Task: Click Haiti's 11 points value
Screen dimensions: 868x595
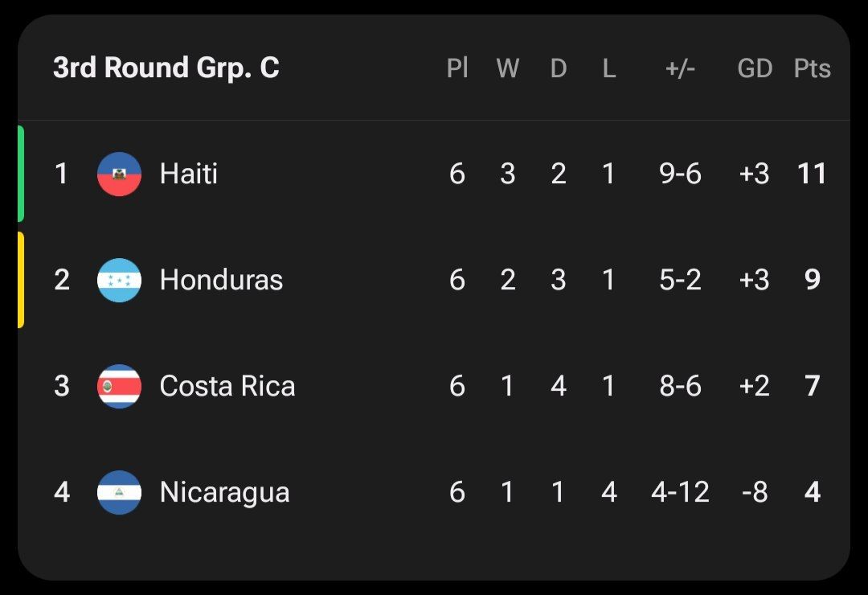Action: point(812,174)
